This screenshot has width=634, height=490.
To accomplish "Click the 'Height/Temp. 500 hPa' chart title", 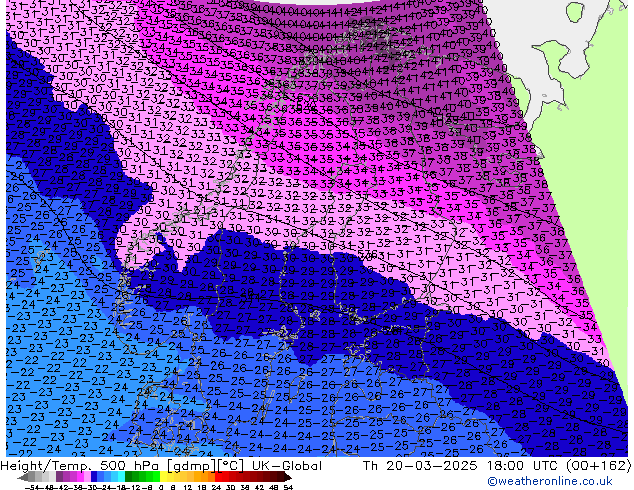I will point(80,466).
